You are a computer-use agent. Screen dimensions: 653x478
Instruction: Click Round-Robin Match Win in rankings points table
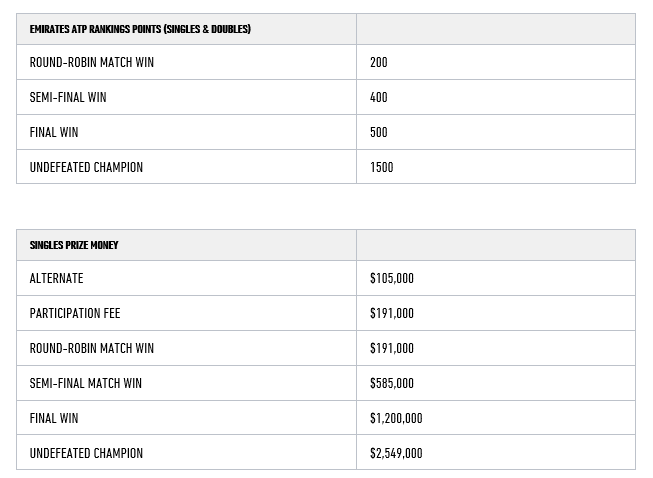tap(92, 62)
